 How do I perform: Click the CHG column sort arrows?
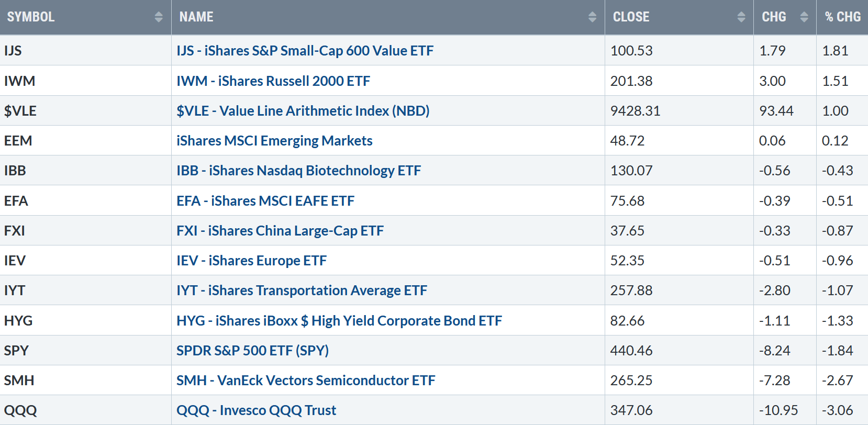804,17
